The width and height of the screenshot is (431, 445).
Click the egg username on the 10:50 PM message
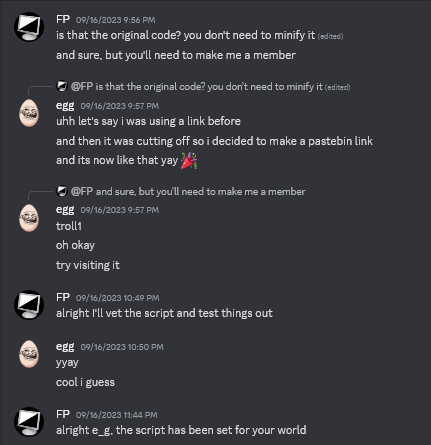pyautogui.click(x=65, y=347)
